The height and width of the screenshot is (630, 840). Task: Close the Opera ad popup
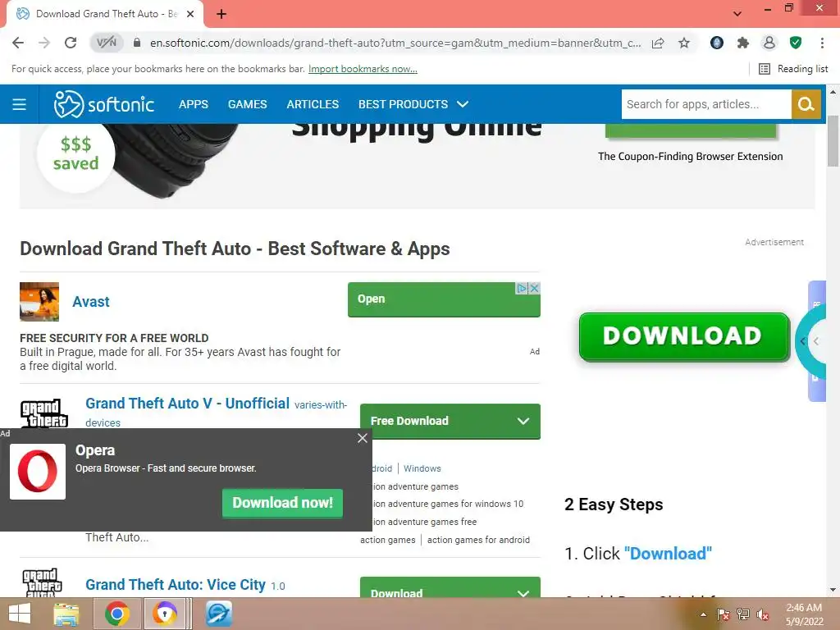pos(363,438)
